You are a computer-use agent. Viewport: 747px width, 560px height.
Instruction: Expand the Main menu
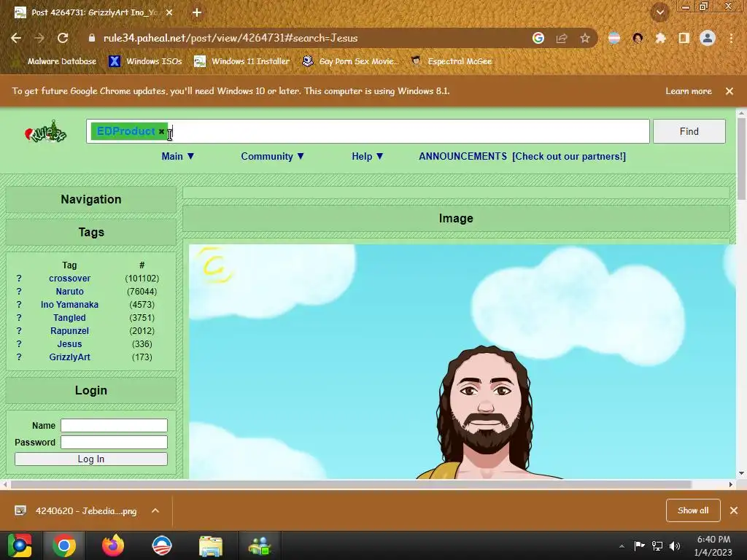point(178,156)
